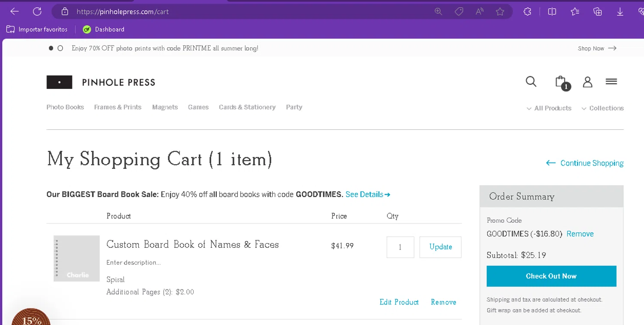View site info via the address bar lock icon
This screenshot has height=325, width=644.
point(65,12)
